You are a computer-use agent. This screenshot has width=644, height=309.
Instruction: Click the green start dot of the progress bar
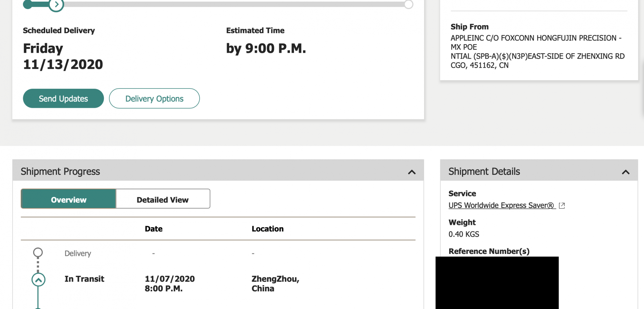pos(28,5)
